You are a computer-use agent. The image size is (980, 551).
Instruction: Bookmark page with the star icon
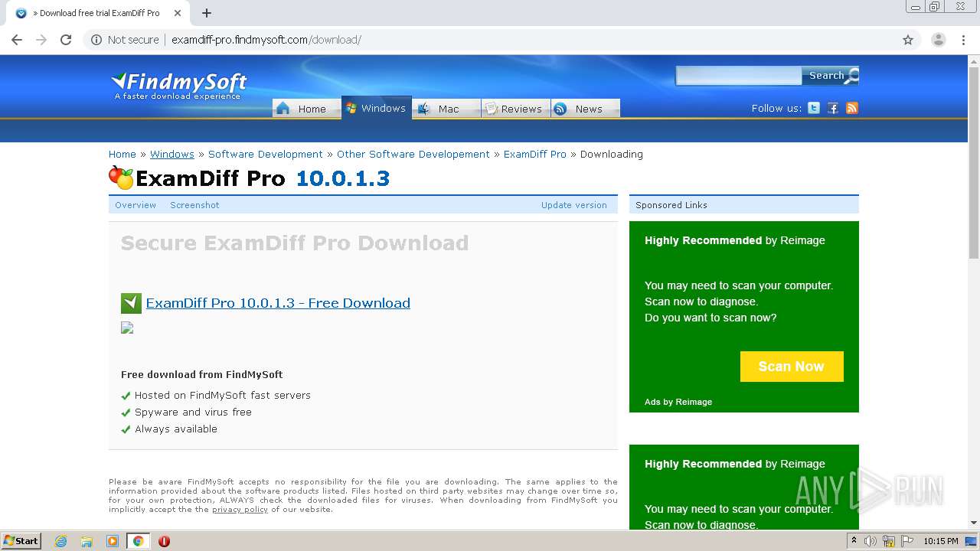pyautogui.click(x=908, y=40)
